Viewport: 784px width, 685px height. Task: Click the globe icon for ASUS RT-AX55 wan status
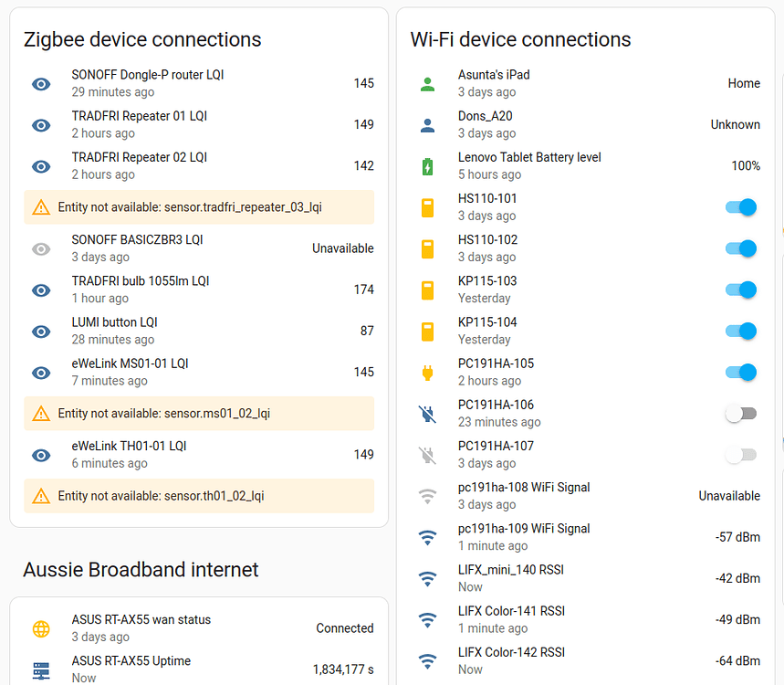(41, 629)
